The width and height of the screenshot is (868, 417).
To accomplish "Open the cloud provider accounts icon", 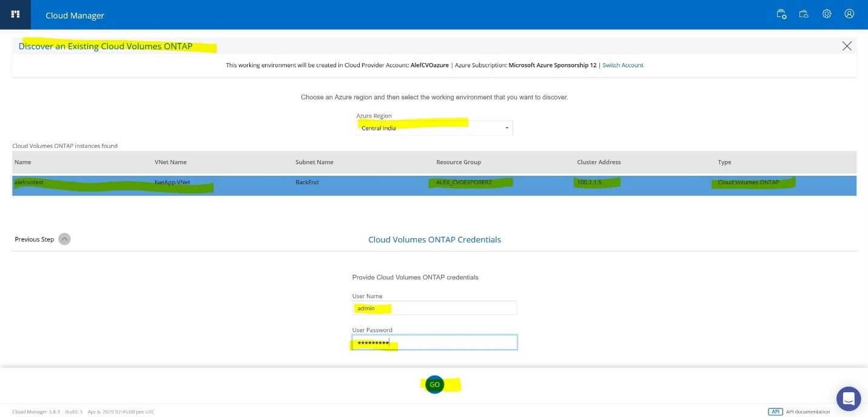I will coord(804,14).
